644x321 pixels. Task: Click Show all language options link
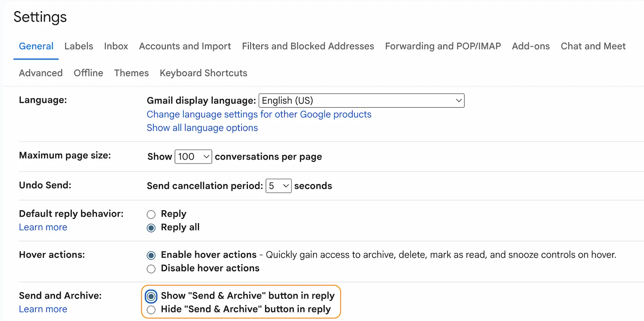[202, 128]
